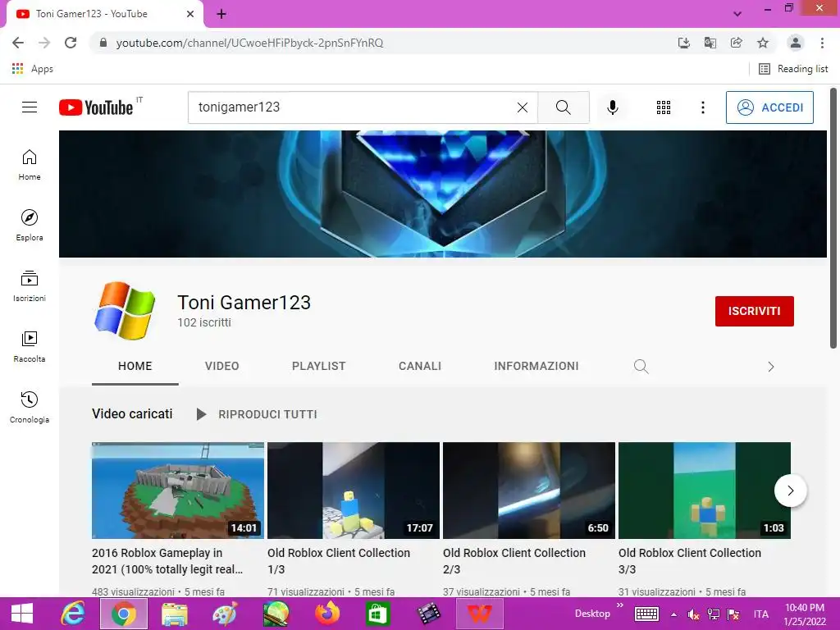The height and width of the screenshot is (630, 840).
Task: Open Reading list
Action: [x=793, y=69]
